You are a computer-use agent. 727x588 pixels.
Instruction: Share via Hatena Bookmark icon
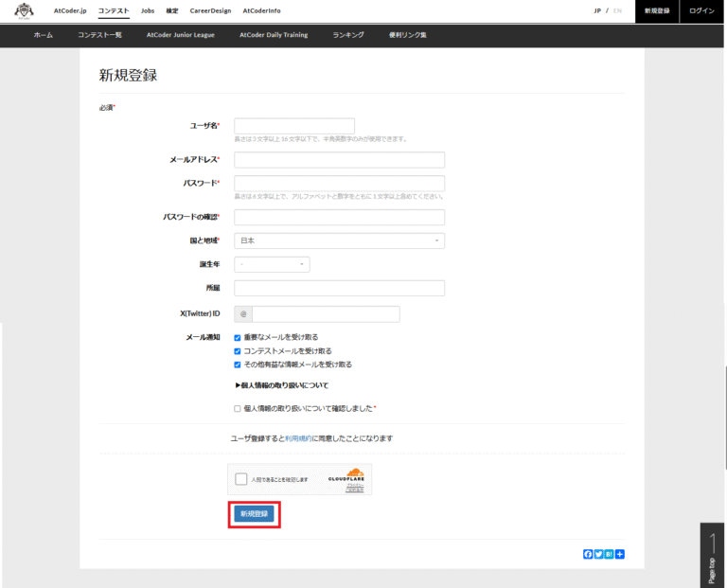tap(609, 554)
